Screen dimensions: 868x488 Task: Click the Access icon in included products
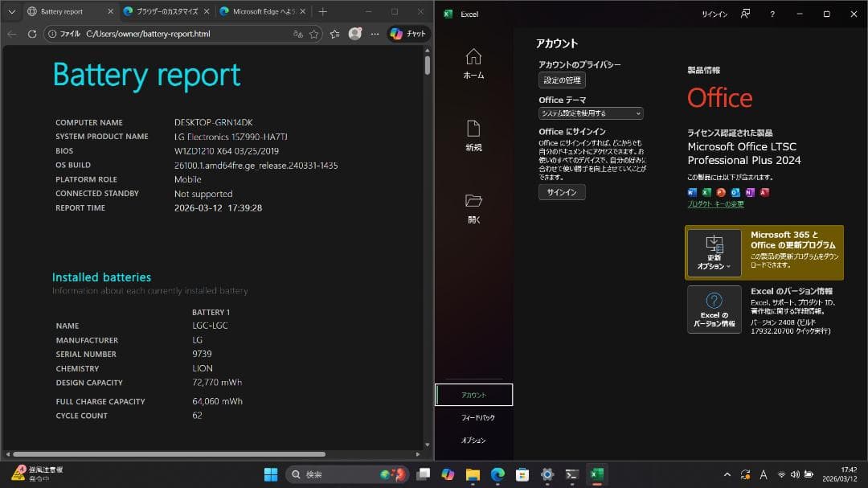pyautogui.click(x=764, y=193)
